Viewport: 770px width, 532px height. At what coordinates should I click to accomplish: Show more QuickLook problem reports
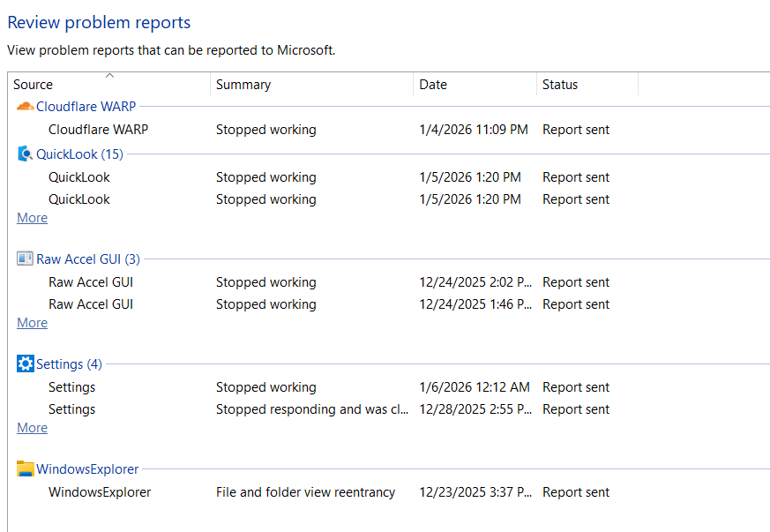point(33,218)
